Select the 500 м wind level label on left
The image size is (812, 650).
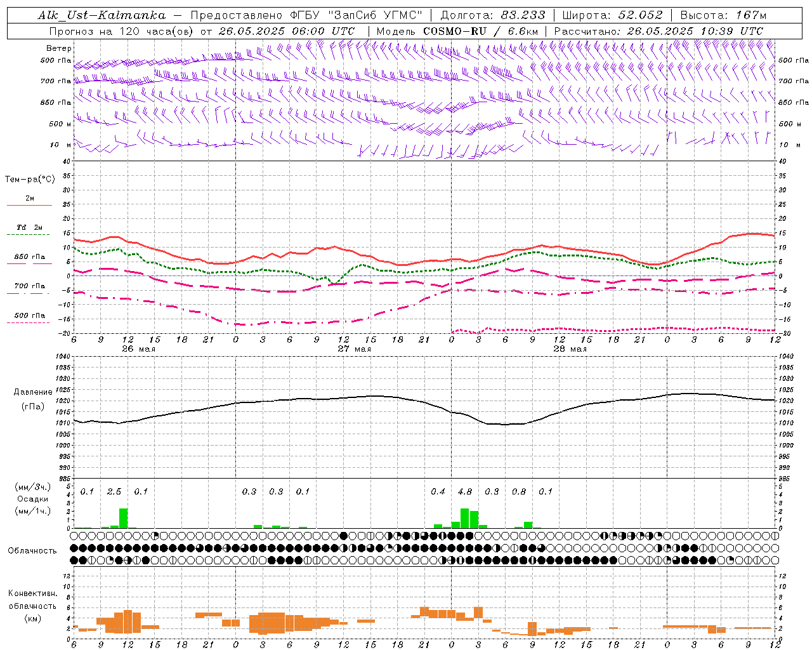point(61,124)
